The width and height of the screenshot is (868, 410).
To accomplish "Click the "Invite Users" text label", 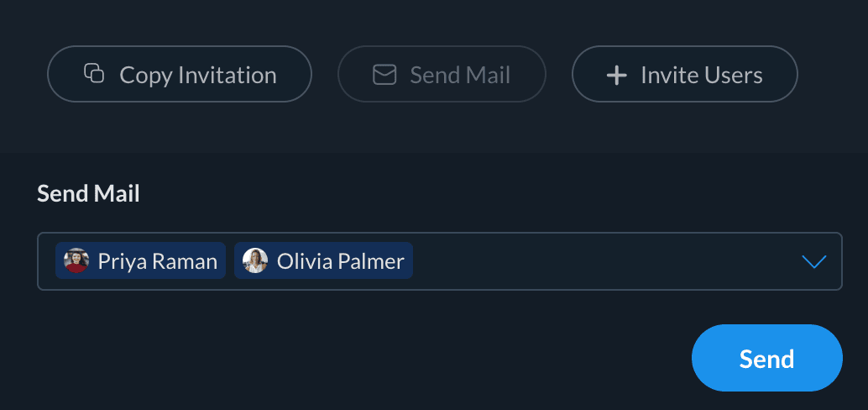I will 701,76.
